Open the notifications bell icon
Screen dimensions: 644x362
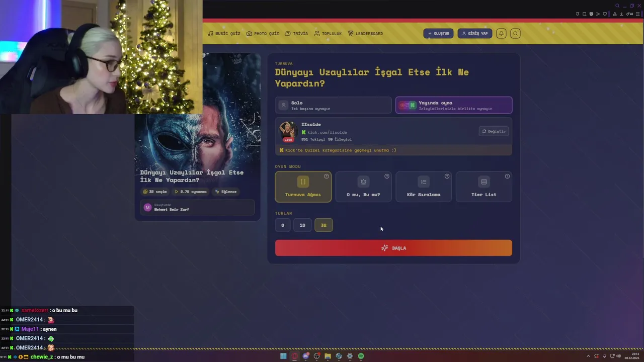pos(501,34)
